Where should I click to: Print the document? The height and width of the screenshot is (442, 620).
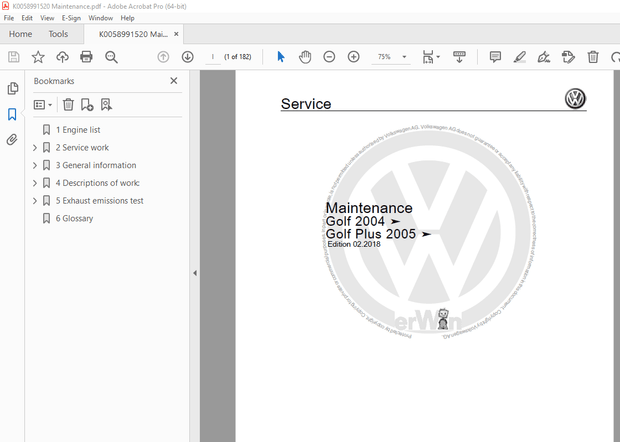[x=86, y=57]
